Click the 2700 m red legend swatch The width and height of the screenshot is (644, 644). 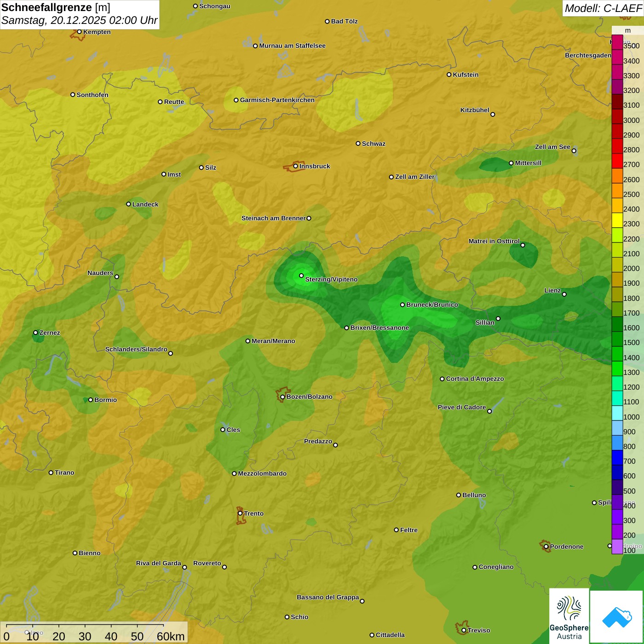pyautogui.click(x=617, y=161)
